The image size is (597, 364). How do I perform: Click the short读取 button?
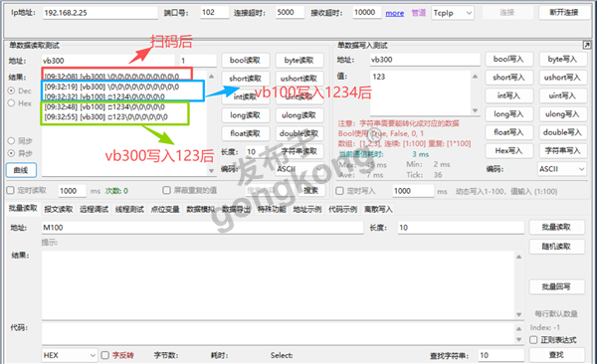pyautogui.click(x=245, y=79)
